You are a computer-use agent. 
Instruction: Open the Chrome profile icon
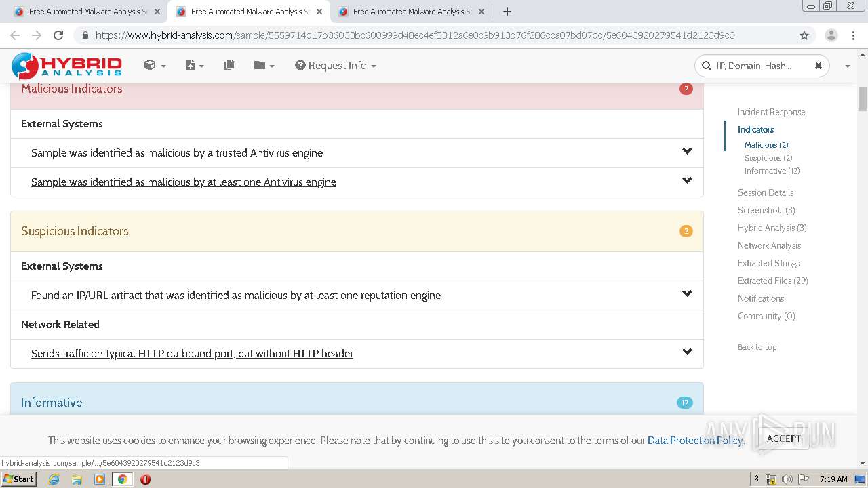point(831,35)
